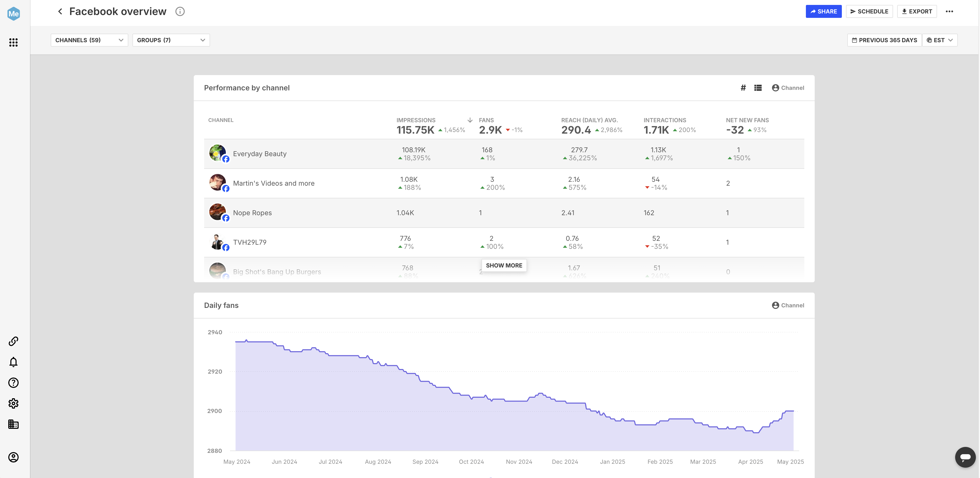Open the organization building icon
Screen dimensions: 980x478
click(x=13, y=424)
